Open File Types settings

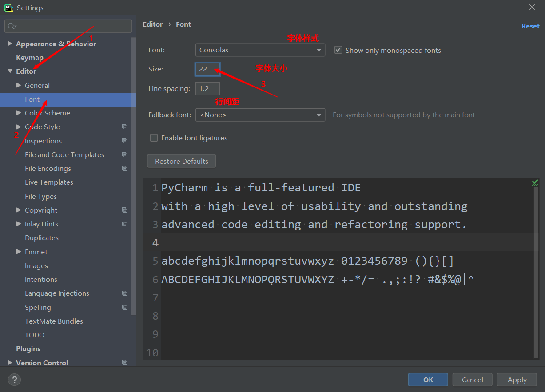(x=41, y=196)
